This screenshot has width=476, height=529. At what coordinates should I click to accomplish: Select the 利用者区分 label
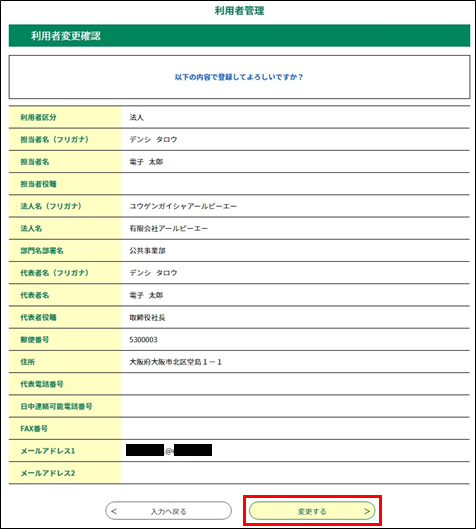pyautogui.click(x=38, y=117)
